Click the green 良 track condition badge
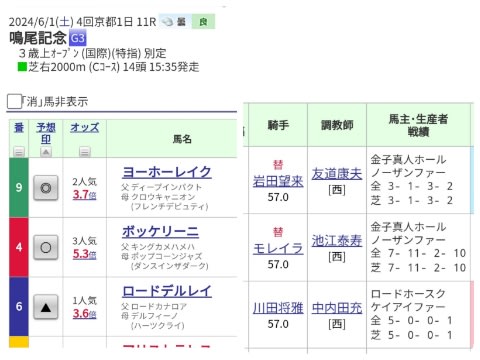This screenshot has width=480, height=360. pos(203,22)
